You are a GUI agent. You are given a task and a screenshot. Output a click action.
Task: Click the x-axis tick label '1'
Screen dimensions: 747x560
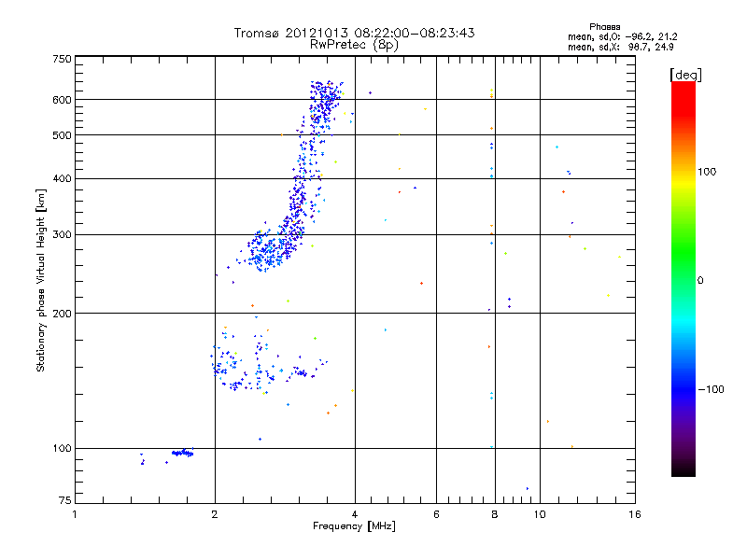point(75,514)
